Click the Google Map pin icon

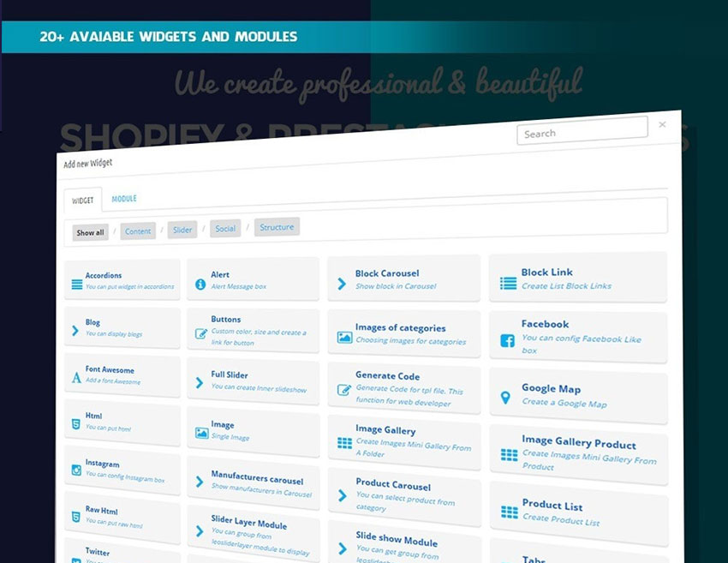coord(505,398)
